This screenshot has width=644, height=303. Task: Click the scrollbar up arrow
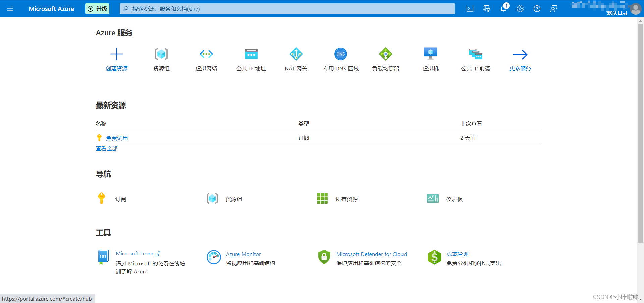coord(640,21)
